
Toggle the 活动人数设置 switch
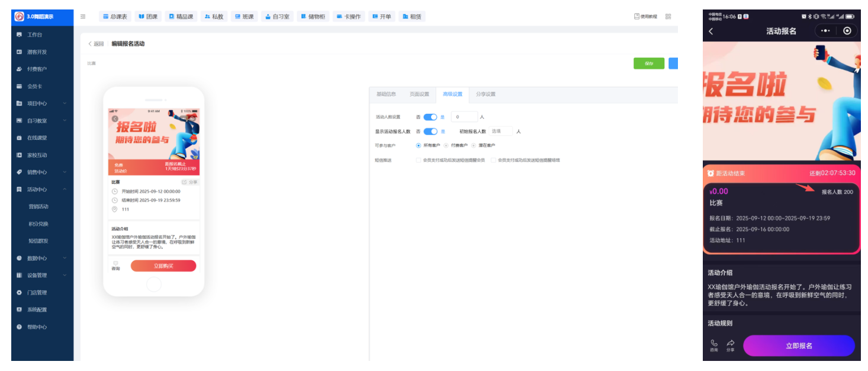[430, 117]
